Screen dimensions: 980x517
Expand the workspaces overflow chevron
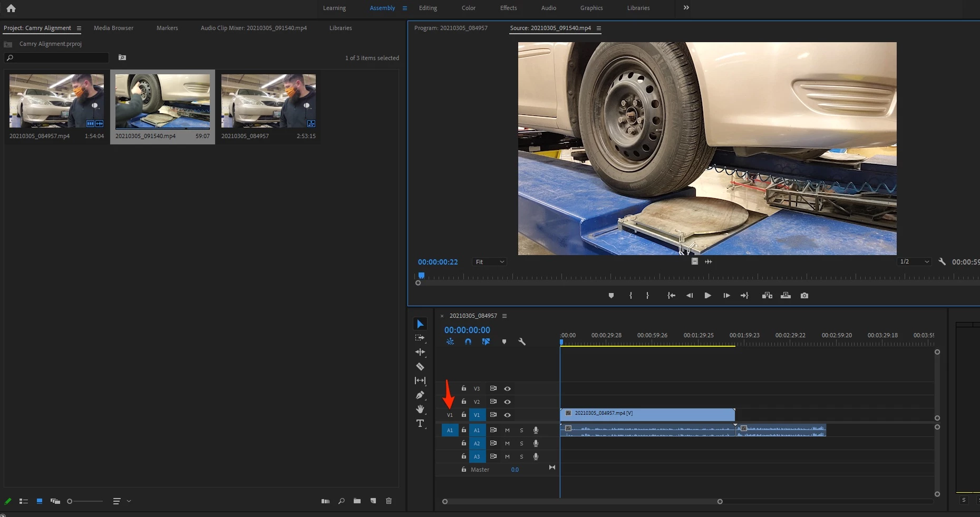pos(686,8)
